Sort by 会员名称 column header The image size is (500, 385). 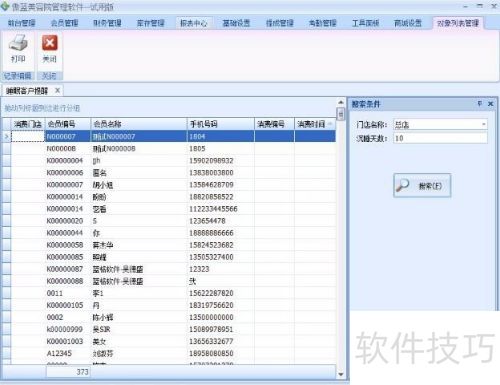pos(139,124)
